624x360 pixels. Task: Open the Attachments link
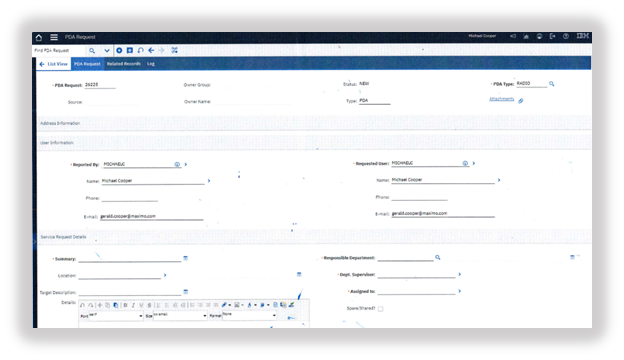pos(501,99)
